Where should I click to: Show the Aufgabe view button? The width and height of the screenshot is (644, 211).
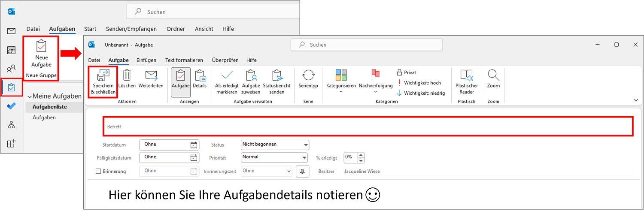pos(181,82)
